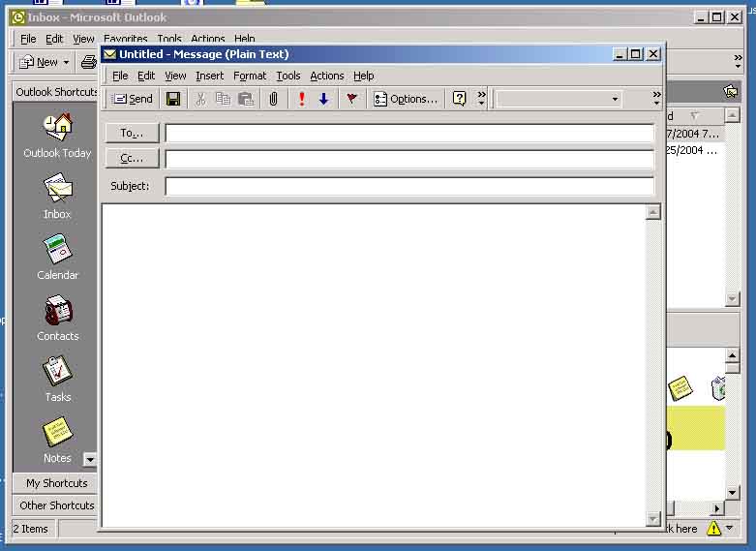Click Outlook message list scrollbar up arrow
Viewport: 756px width, 551px height.
click(x=732, y=115)
